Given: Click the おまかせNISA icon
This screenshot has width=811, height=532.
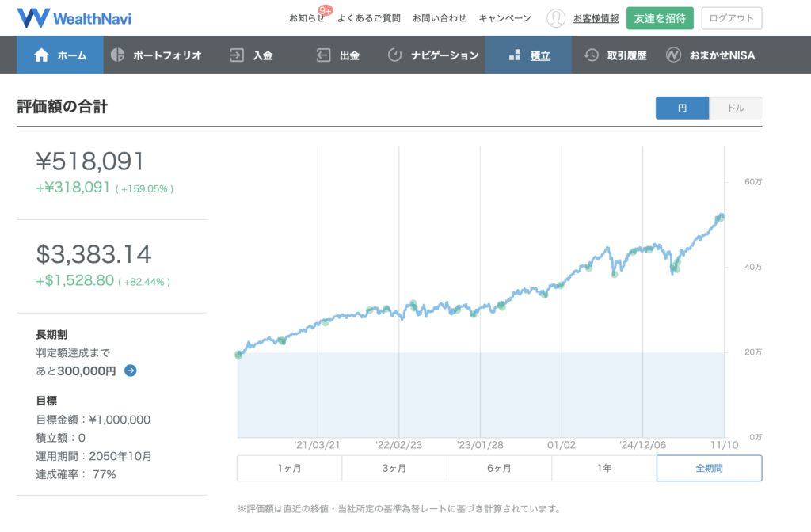Looking at the screenshot, I should point(673,55).
